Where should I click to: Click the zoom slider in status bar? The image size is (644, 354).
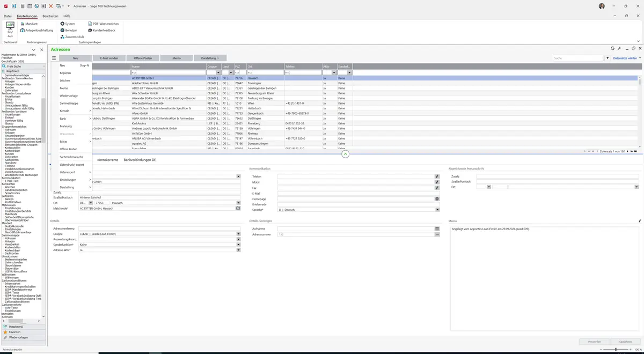point(616,349)
